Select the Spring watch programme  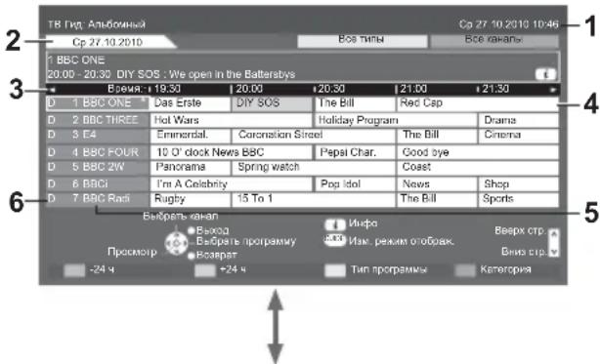click(x=314, y=168)
